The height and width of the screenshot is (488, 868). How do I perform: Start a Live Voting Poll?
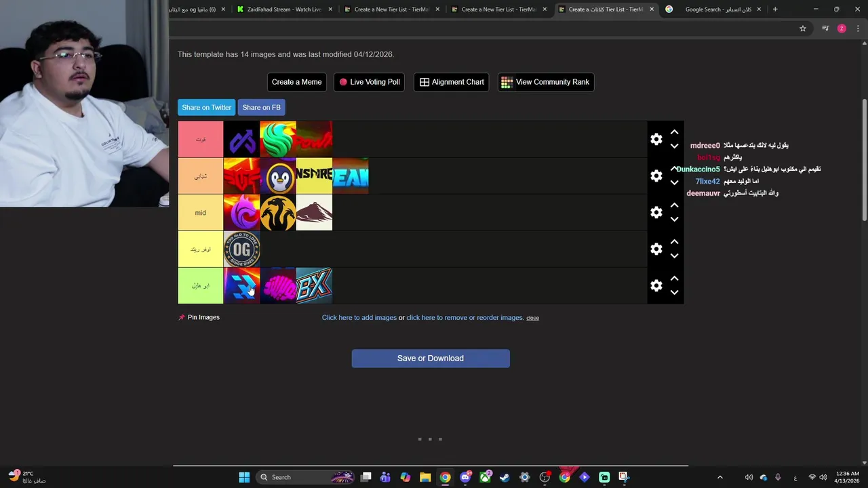point(370,82)
